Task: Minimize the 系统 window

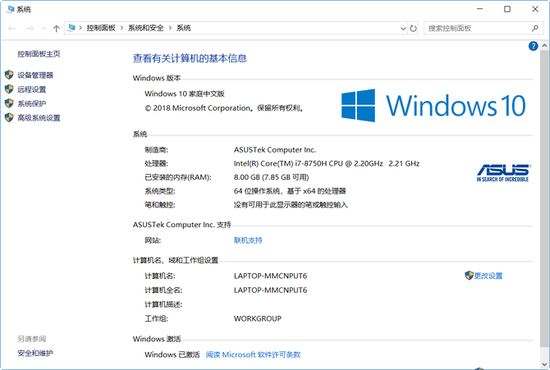Action: click(x=480, y=9)
